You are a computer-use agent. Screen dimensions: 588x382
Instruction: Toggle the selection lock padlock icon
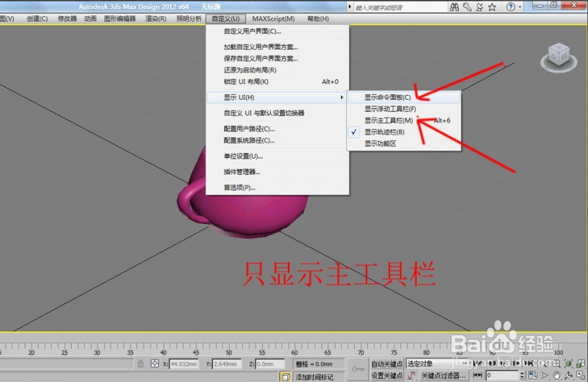(x=140, y=364)
